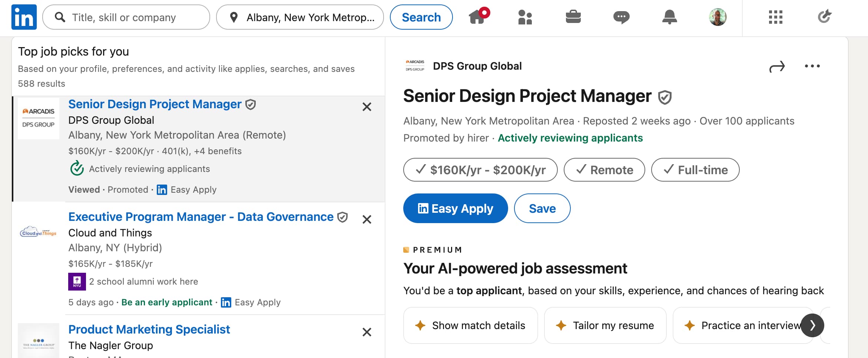Screen dimensions: 868x358
Task: Click the curved arrow icon at far right of navbar
Action: point(825,17)
